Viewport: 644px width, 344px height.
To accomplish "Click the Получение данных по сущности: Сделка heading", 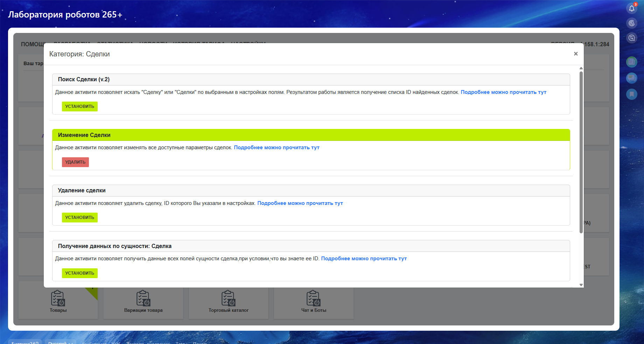I will click(x=115, y=246).
